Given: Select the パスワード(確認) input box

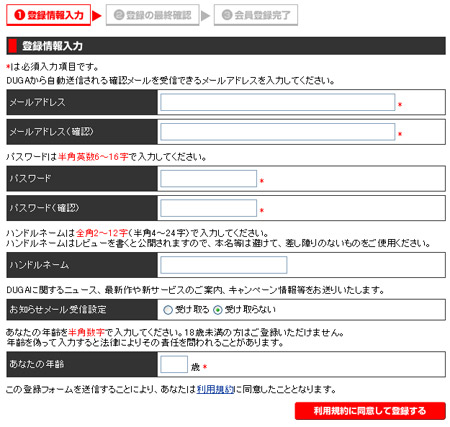Looking at the screenshot, I should click(208, 208).
